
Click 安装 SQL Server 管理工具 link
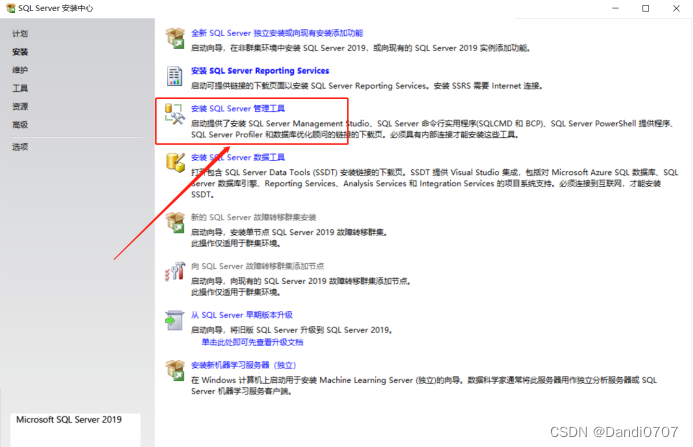pos(238,108)
